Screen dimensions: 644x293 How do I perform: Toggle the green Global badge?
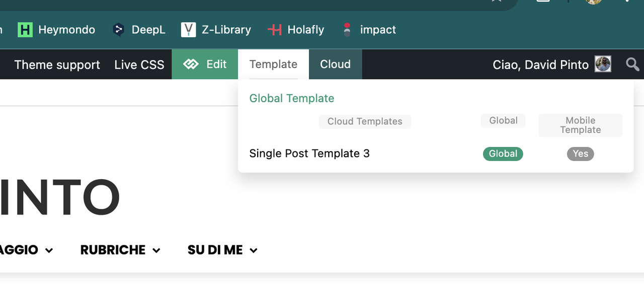(503, 154)
